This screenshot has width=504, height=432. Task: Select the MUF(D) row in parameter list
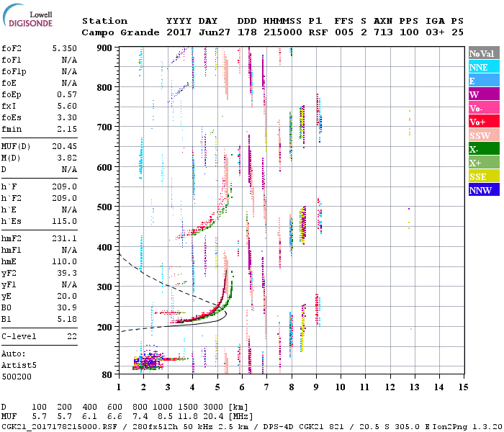[39, 148]
